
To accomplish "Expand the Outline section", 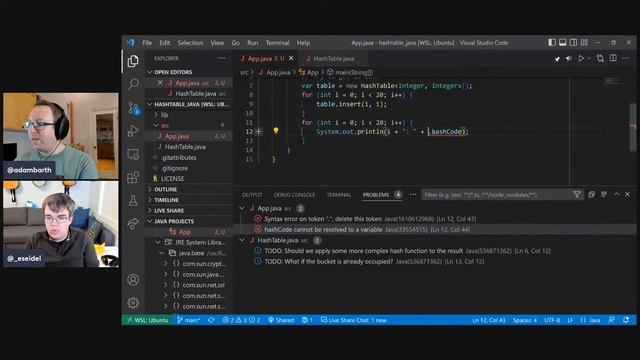I will tap(189, 189).
